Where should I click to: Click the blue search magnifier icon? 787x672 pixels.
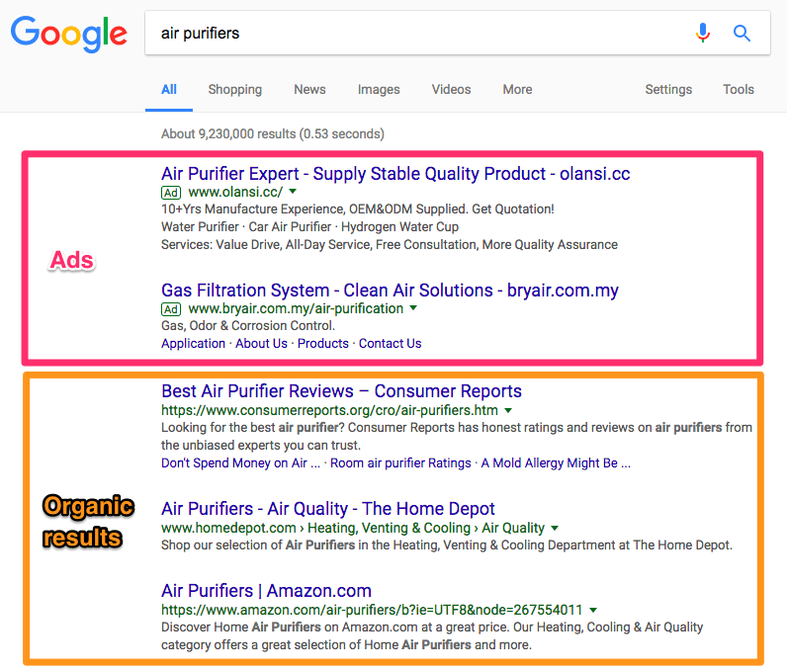click(x=742, y=34)
